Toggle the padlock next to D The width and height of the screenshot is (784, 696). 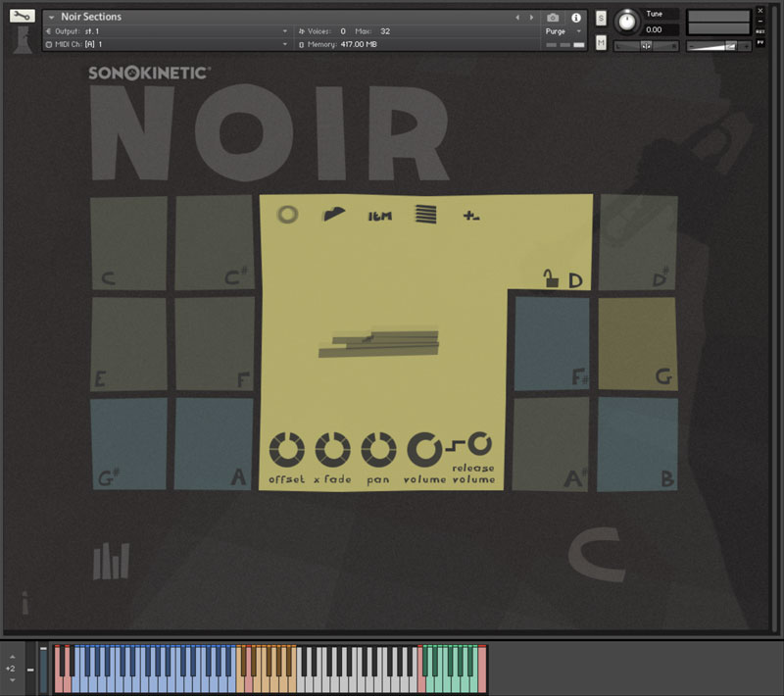point(551,280)
